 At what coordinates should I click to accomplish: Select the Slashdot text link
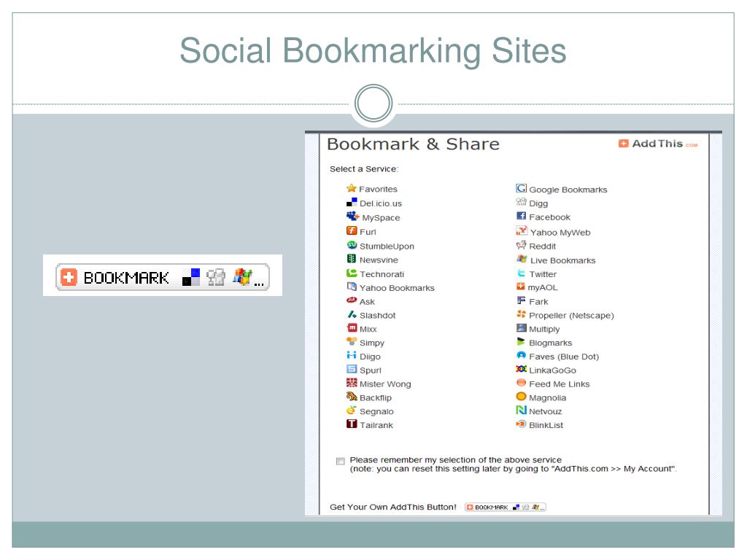377,315
